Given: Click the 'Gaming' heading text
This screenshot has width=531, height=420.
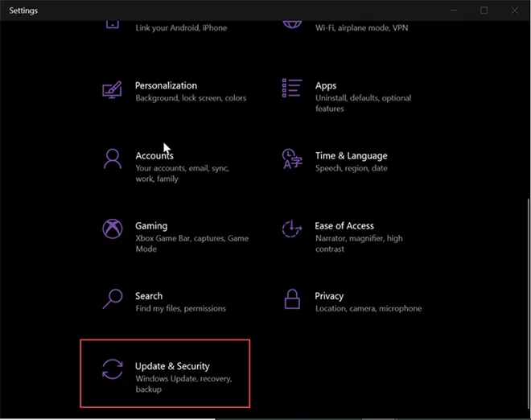Looking at the screenshot, I should [151, 226].
